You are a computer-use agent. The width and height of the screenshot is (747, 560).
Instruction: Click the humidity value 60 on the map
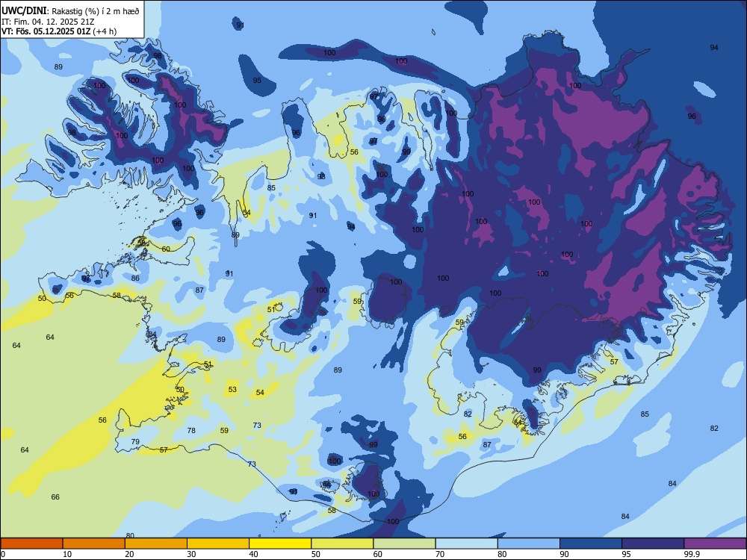166,249
